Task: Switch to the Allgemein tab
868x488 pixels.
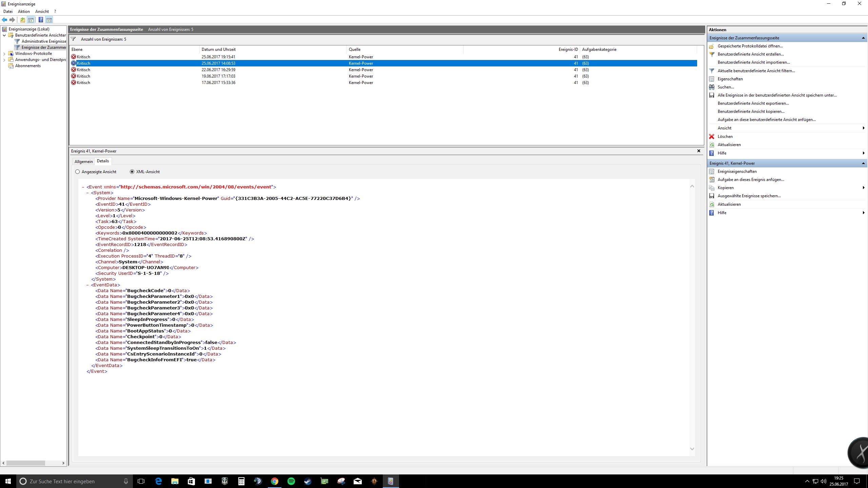Action: [83, 162]
